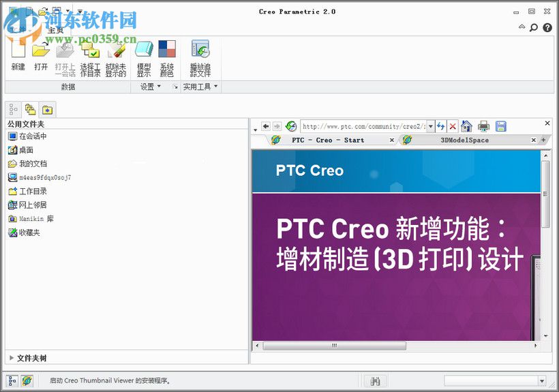The image size is (559, 392).
Task: Click the browser vertical scrollbar thumb
Action: point(545,194)
